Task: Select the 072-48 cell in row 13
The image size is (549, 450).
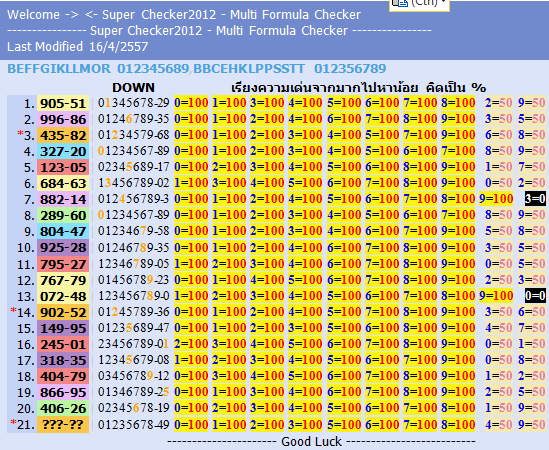Action: (63, 297)
